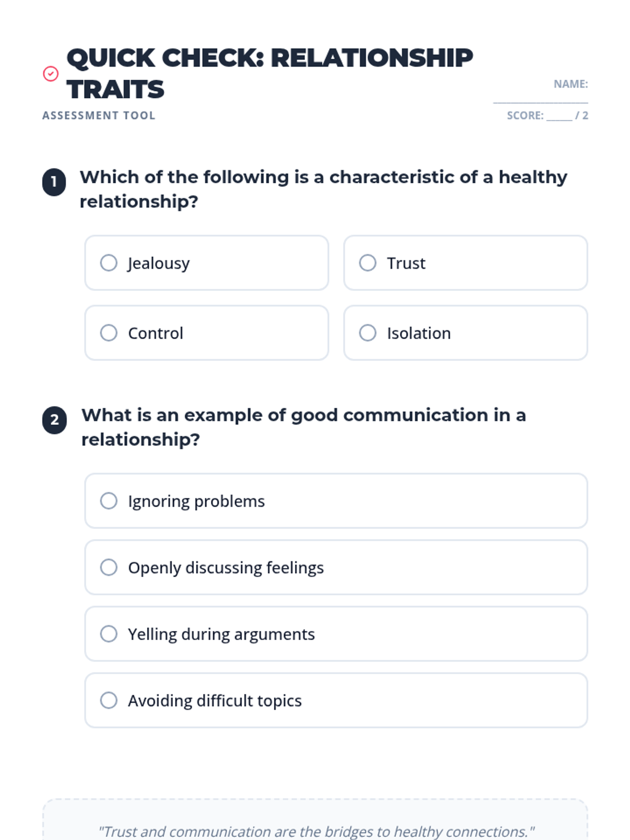Click the red checkmark icon beside title

[50, 74]
